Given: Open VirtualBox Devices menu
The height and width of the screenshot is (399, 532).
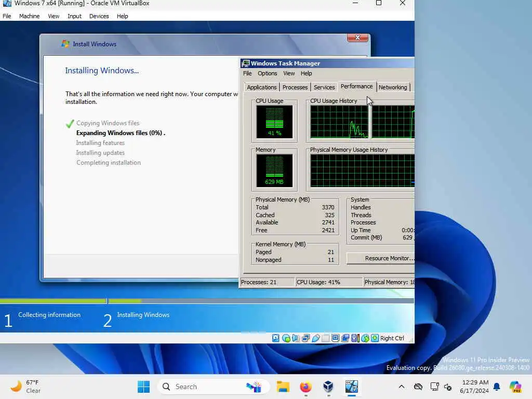Looking at the screenshot, I should point(99,16).
